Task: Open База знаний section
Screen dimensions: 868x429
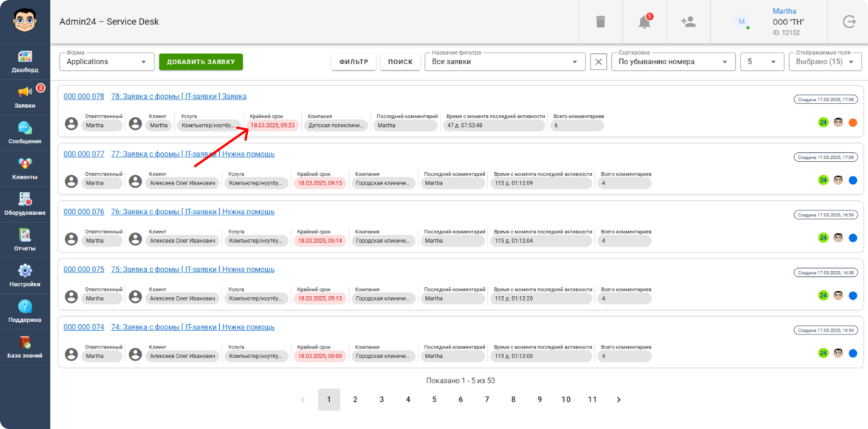Action: 25,347
